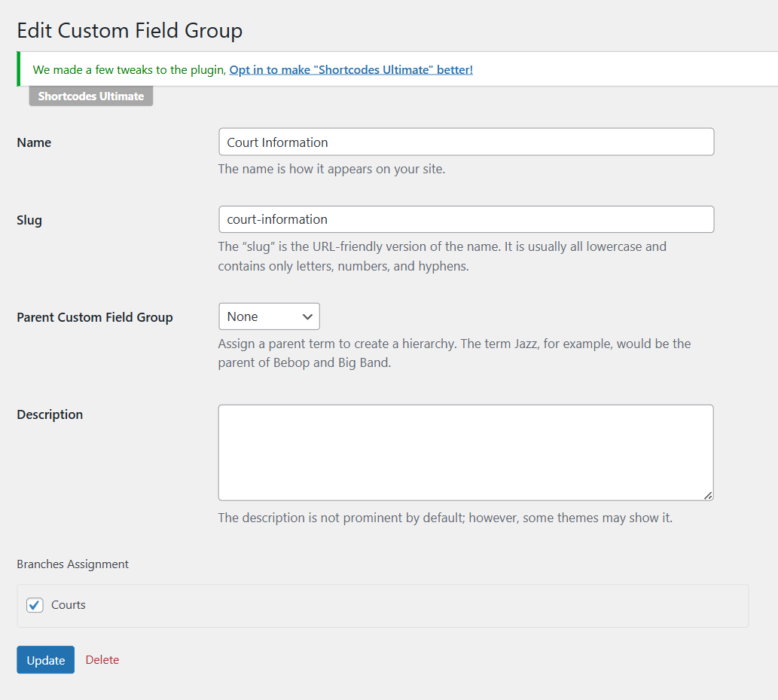778x700 pixels.
Task: Check the Courts checkbox in Branches Assignment
Action: click(34, 604)
